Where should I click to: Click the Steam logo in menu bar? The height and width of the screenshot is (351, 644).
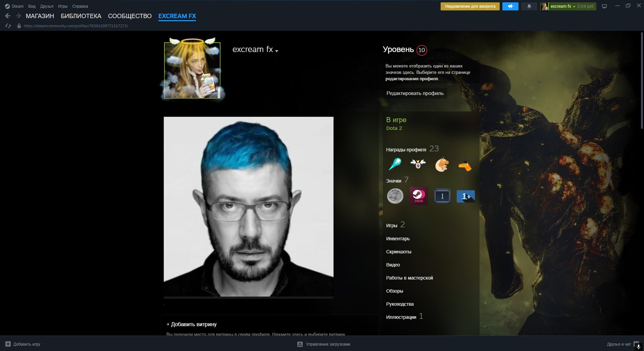[7, 6]
